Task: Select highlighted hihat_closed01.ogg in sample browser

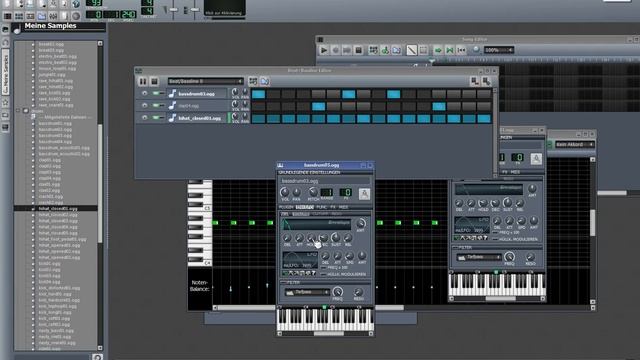Action: 58,208
